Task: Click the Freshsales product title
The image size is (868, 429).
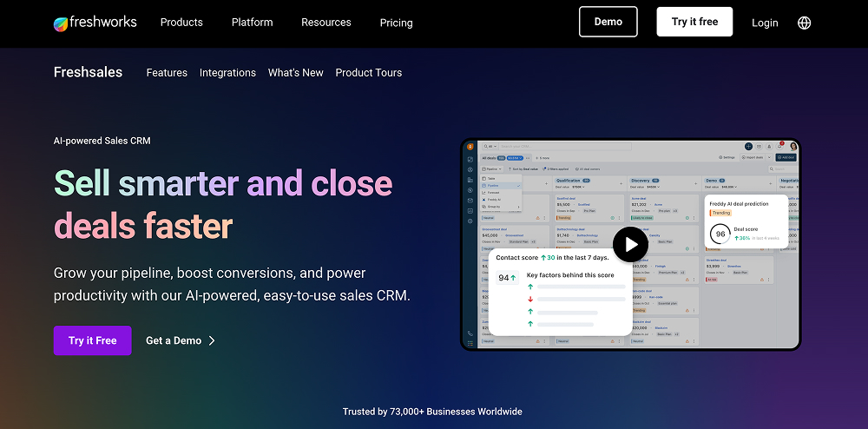Action: 88,73
